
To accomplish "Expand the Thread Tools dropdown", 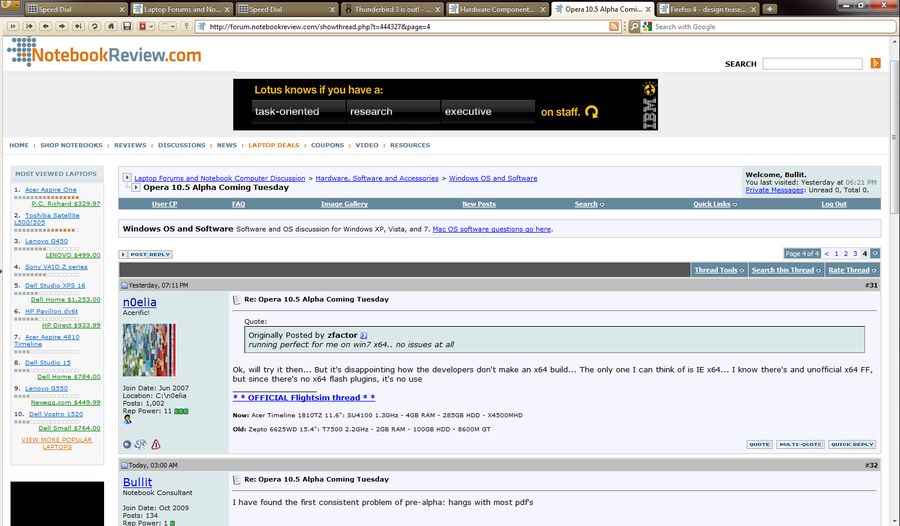I will [719, 270].
